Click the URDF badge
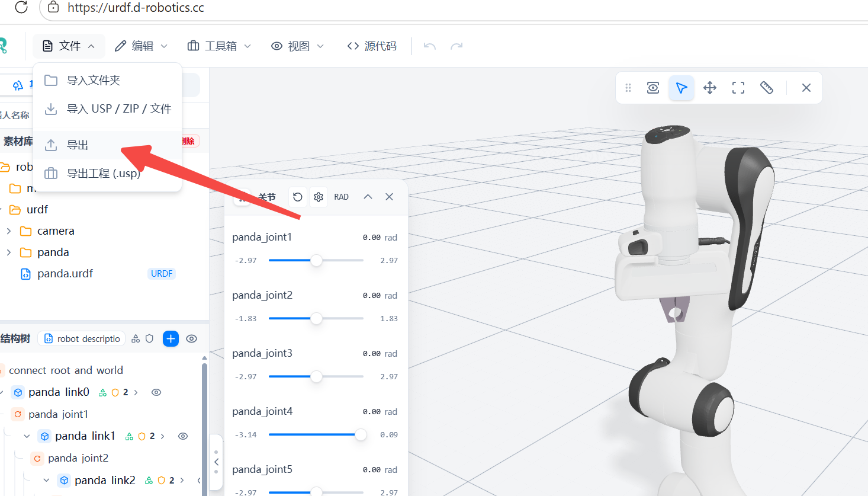This screenshot has height=496, width=868. 162,273
